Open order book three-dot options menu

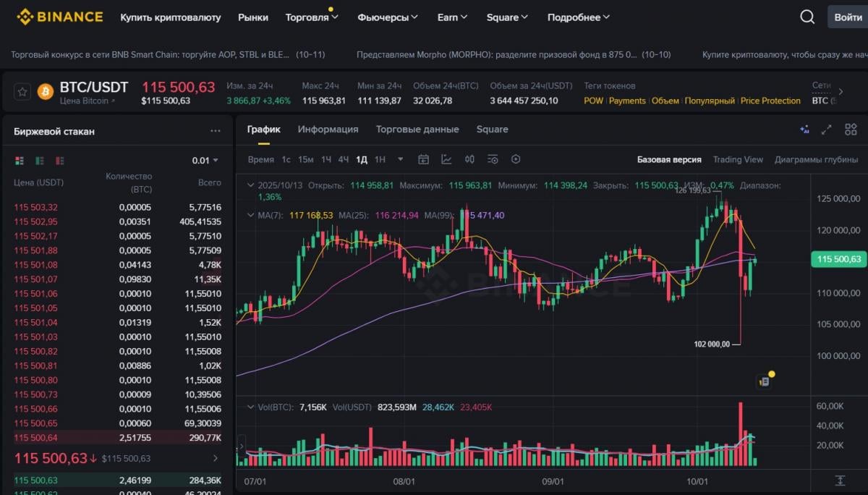(x=216, y=131)
